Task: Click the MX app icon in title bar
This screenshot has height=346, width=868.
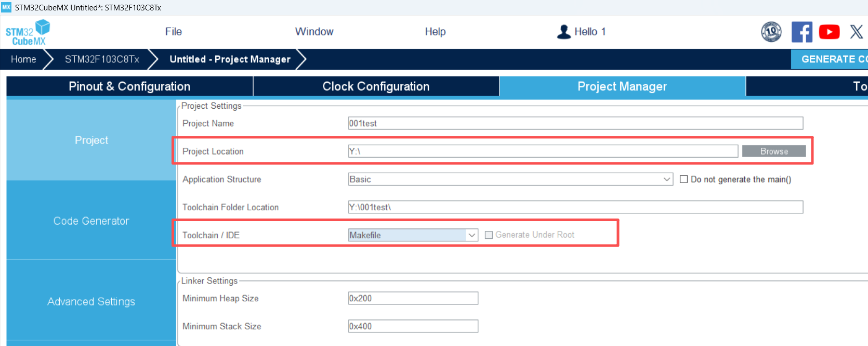Action: (6, 7)
